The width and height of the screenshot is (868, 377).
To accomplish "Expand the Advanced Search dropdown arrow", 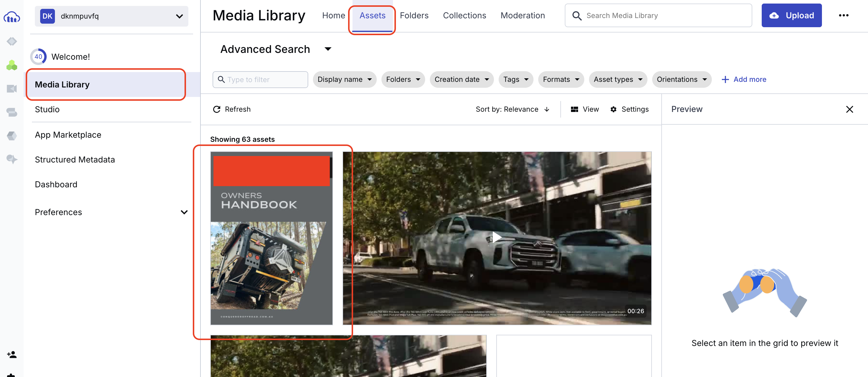I will coord(328,49).
